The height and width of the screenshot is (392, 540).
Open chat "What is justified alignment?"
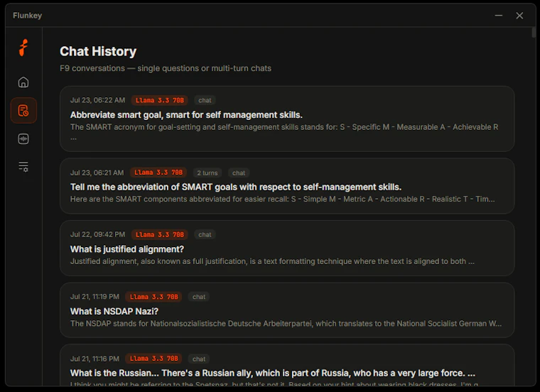click(287, 248)
